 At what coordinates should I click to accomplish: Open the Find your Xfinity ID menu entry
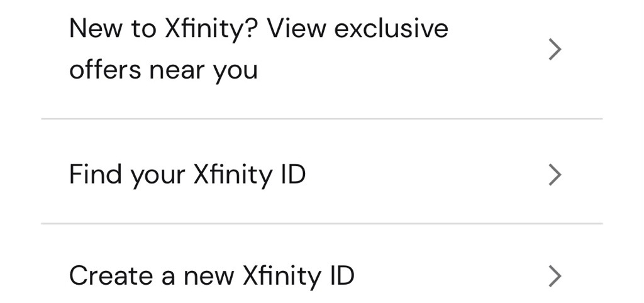coord(322,172)
